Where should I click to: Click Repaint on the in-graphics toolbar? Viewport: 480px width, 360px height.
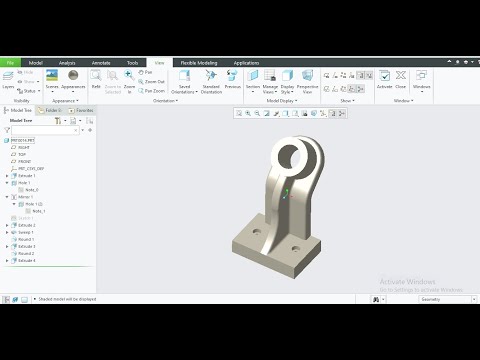point(267,114)
